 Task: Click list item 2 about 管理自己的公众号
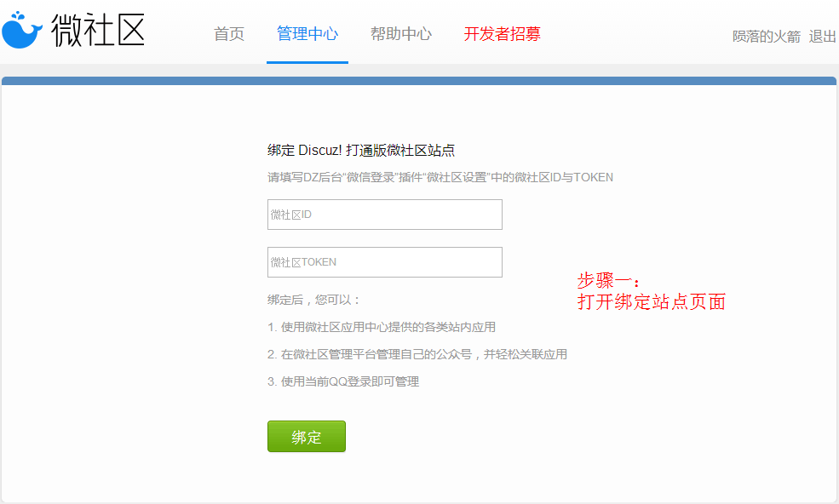[x=417, y=354]
